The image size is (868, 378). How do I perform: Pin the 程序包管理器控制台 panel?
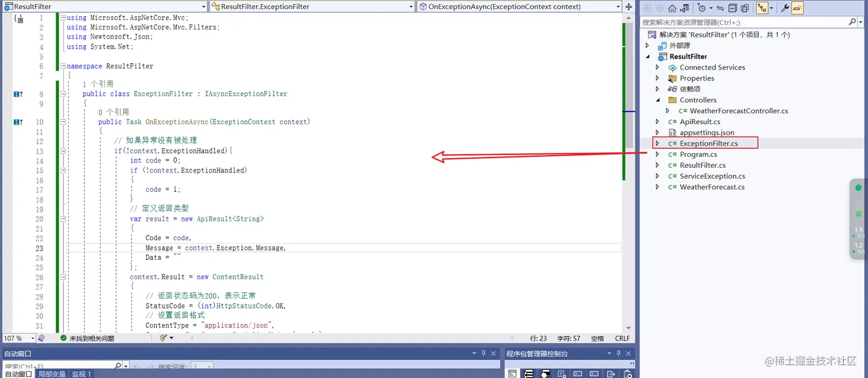point(619,353)
